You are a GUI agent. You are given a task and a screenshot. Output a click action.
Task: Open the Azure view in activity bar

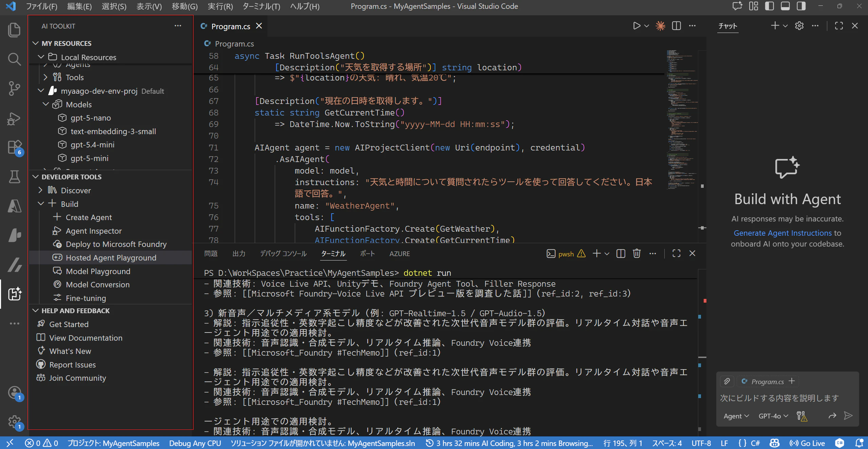14,206
